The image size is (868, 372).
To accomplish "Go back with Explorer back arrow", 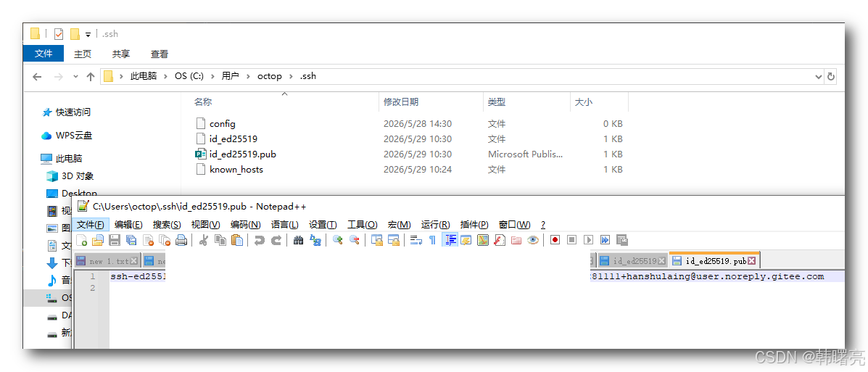I will pyautogui.click(x=38, y=77).
